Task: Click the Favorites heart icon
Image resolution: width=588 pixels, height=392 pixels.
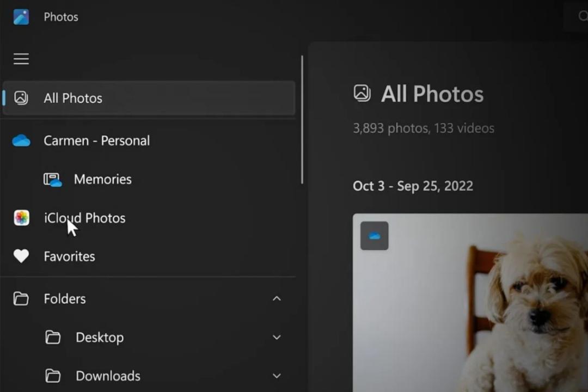Action: point(21,256)
